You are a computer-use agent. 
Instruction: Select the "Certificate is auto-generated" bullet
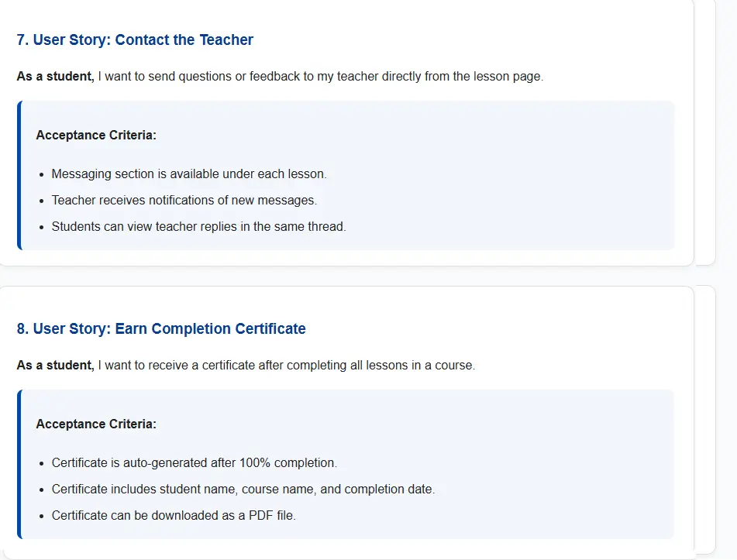(x=194, y=463)
